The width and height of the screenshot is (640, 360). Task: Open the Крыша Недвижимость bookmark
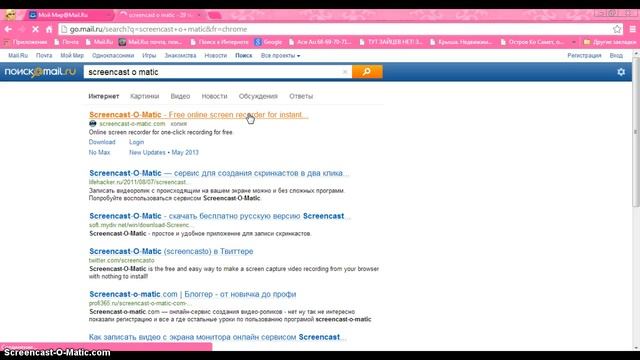[461, 42]
